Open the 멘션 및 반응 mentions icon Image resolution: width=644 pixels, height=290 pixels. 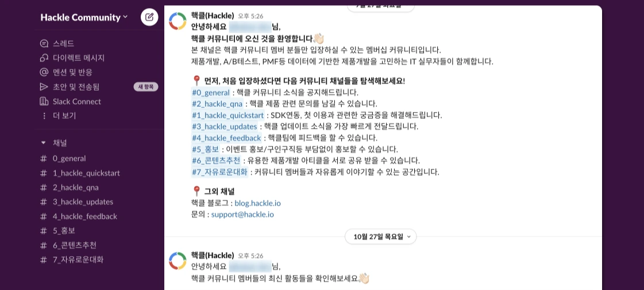(44, 72)
